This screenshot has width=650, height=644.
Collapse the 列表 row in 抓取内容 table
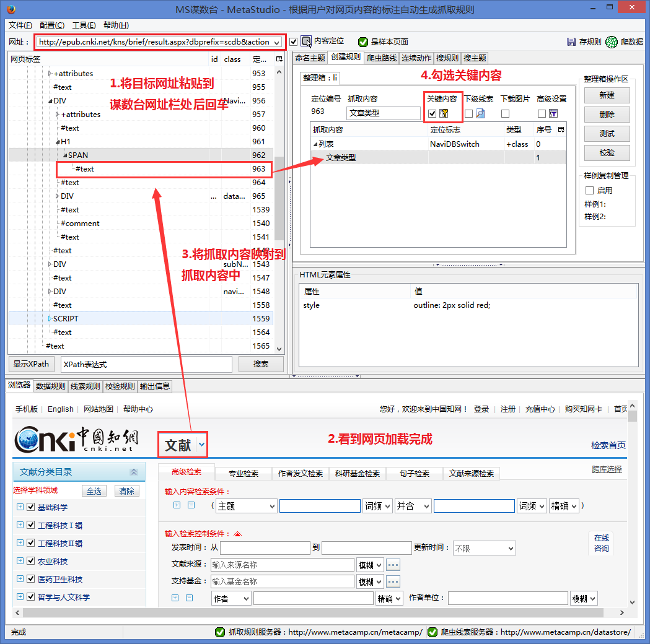315,144
